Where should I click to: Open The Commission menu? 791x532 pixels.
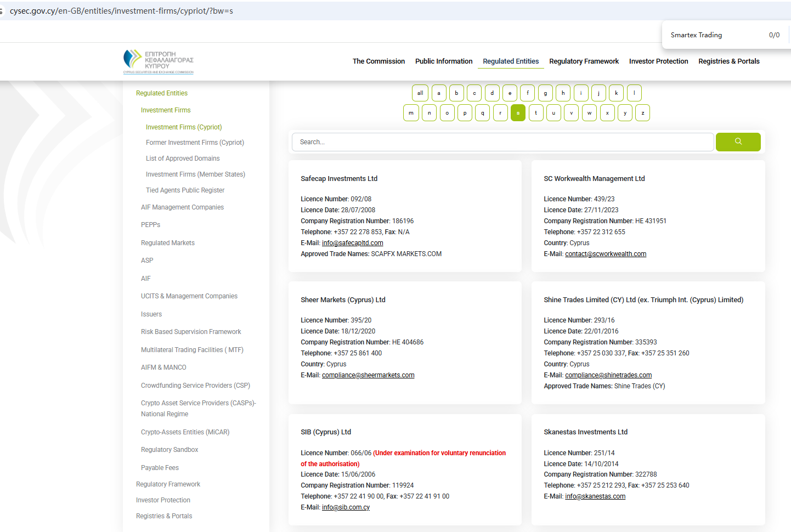(x=378, y=61)
